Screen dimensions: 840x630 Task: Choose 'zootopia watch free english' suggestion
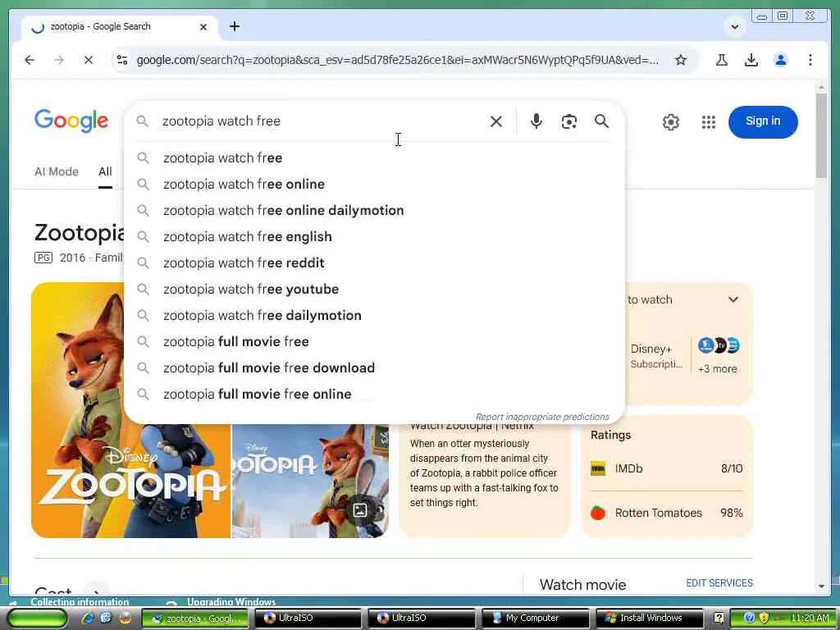click(374, 237)
